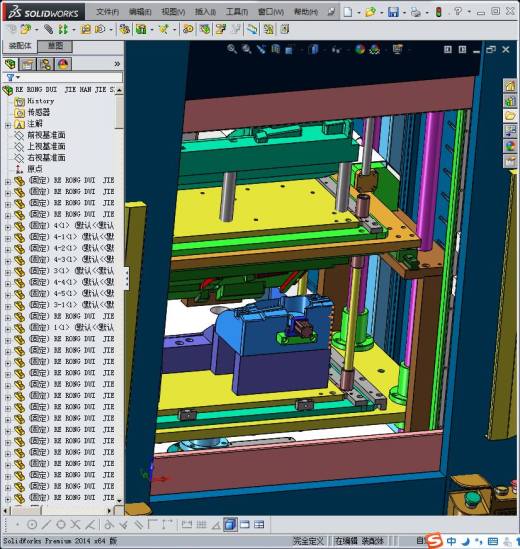Click the Edit Appearance color ball
Viewport: 520px width, 549px height.
point(360,49)
